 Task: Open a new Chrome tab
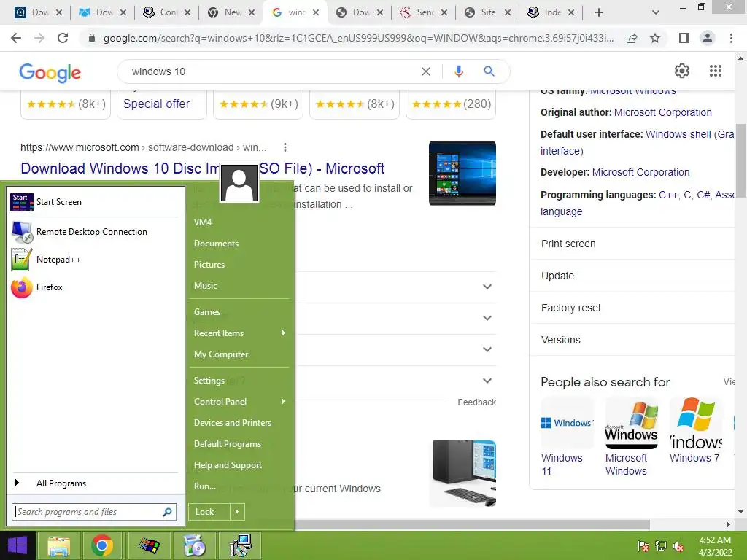(599, 12)
